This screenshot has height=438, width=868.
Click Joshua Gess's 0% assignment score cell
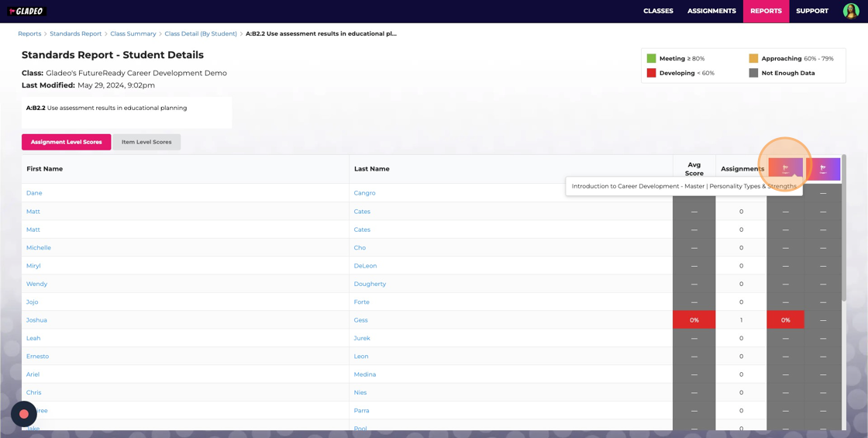[786, 320]
